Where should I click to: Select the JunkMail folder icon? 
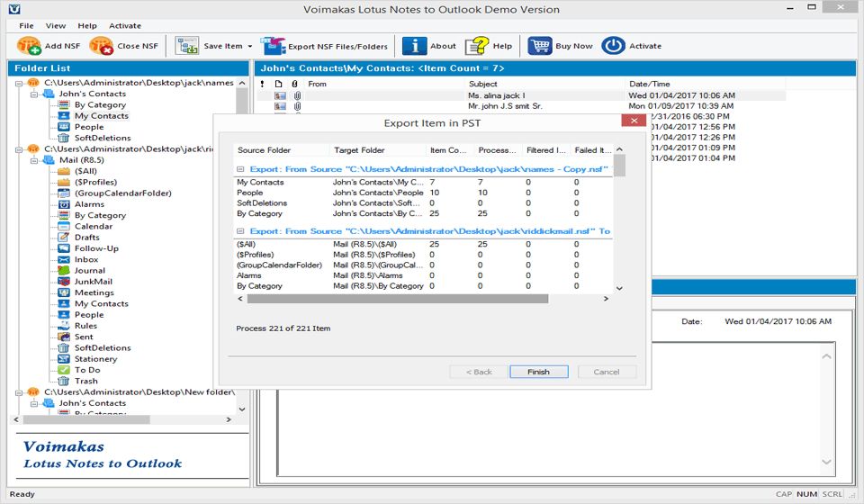click(64, 282)
